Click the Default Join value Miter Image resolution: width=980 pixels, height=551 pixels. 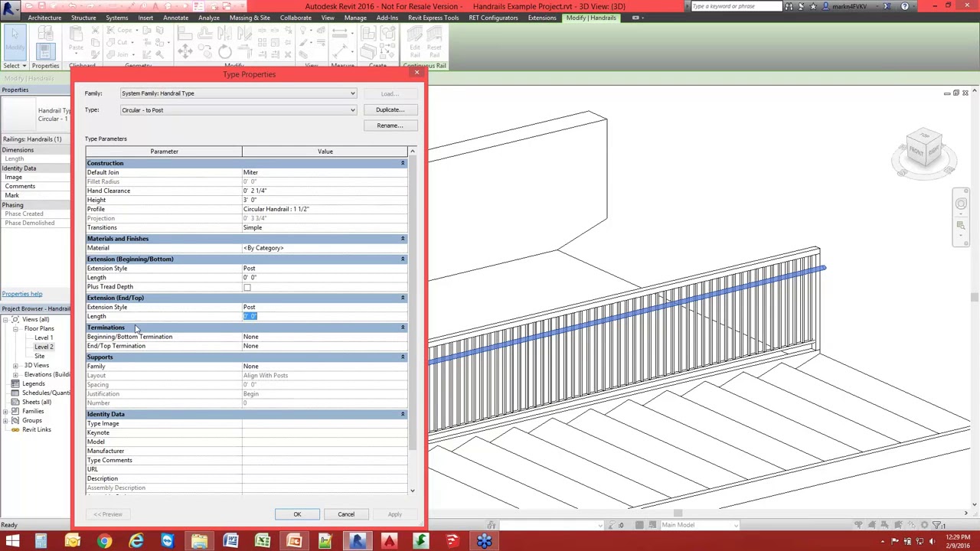point(325,172)
